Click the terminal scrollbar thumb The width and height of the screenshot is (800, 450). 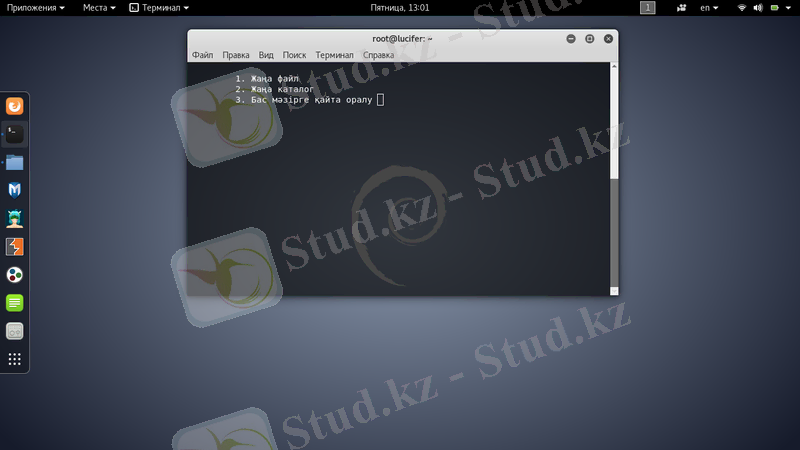coord(614,233)
